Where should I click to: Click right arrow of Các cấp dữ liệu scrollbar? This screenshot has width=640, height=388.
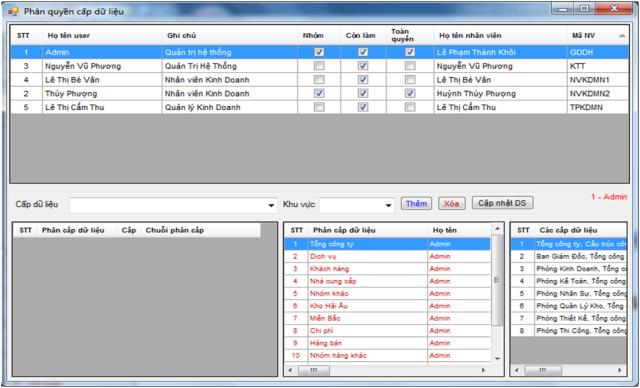pos(620,370)
